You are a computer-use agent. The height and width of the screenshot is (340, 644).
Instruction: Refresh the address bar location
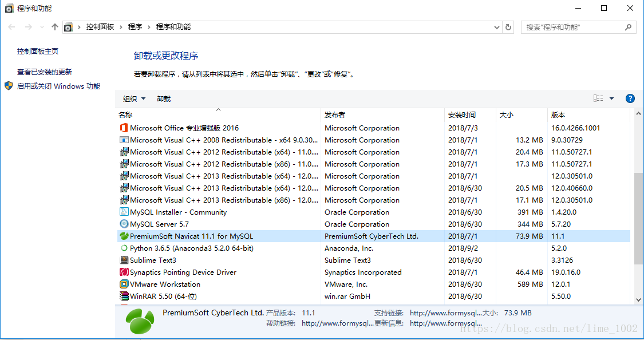(508, 27)
